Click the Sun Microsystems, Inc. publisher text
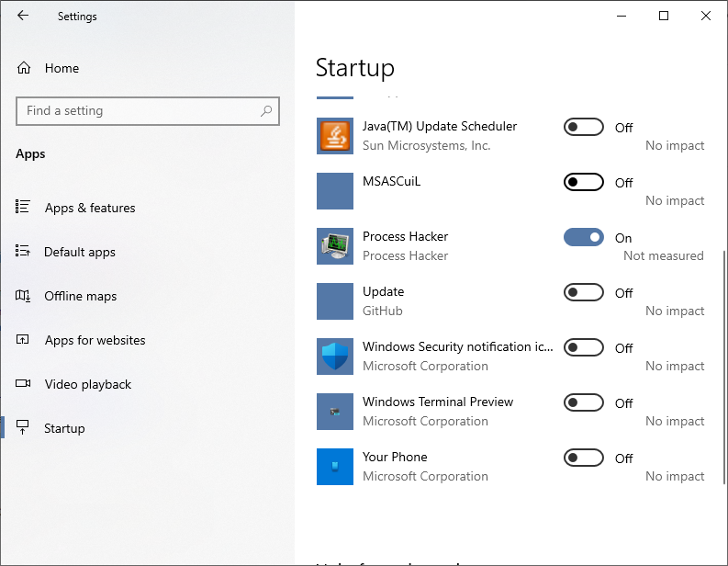This screenshot has width=728, height=566. click(426, 146)
